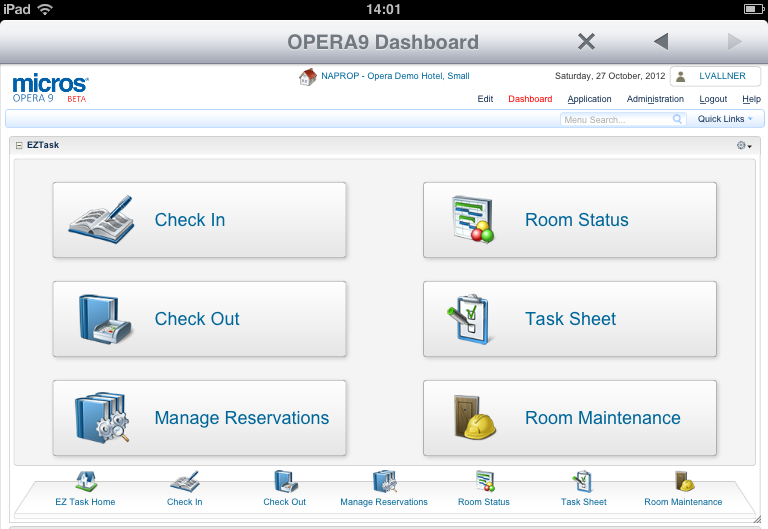Click Task Sheet label in bottom dock
This screenshot has height=529, width=768.
584,502
